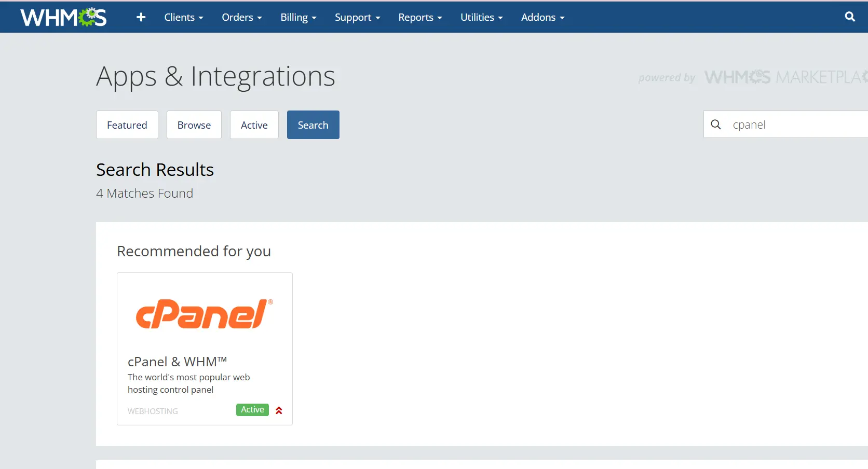Click the magnifier icon in the top navbar
868x469 pixels.
click(850, 17)
